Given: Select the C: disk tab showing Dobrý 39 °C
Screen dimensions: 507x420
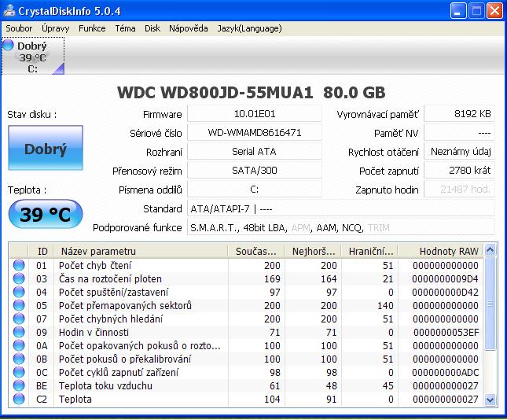Looking at the screenshot, I should pos(33,56).
